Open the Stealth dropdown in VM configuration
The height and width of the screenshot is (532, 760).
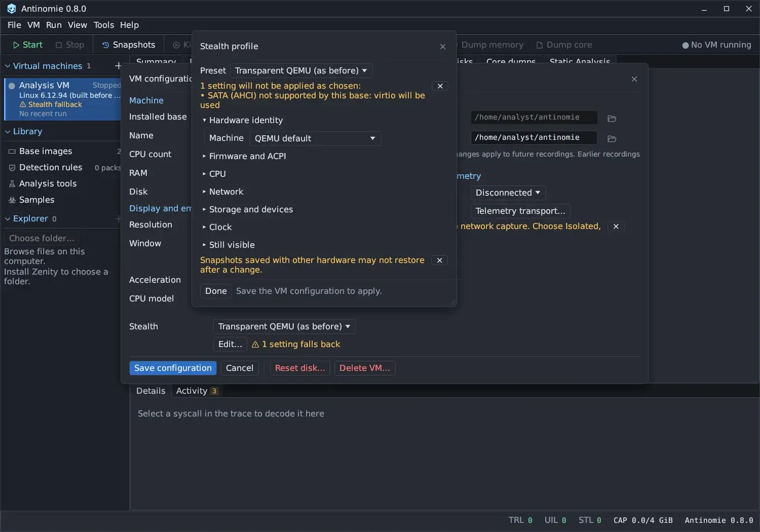(x=284, y=327)
